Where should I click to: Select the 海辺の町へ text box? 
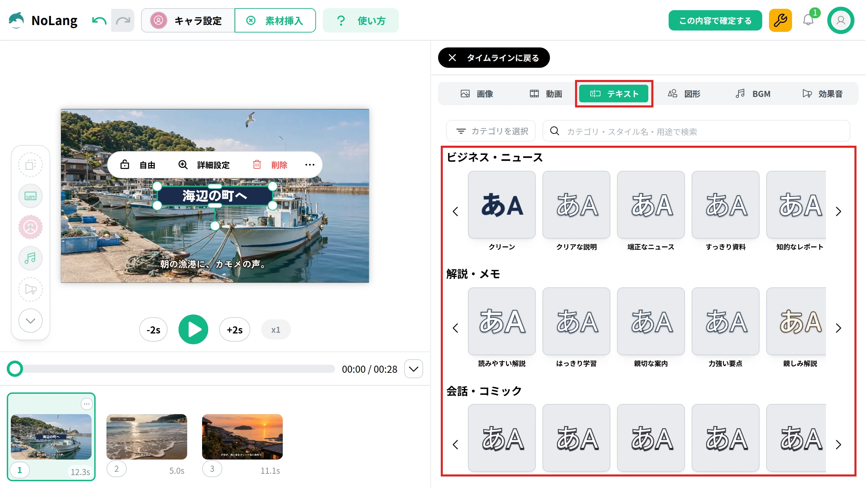coord(215,196)
